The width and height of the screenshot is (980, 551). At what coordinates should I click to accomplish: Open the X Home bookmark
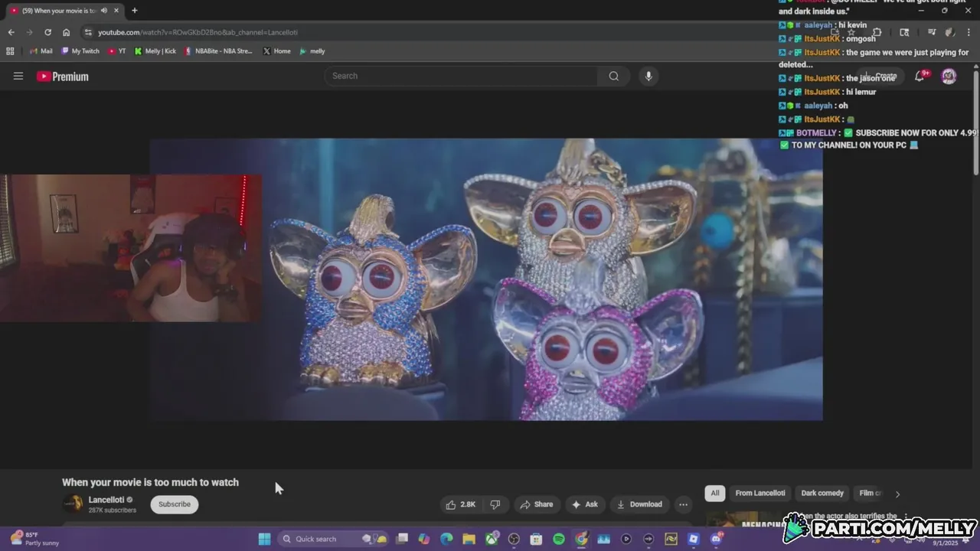277,51
